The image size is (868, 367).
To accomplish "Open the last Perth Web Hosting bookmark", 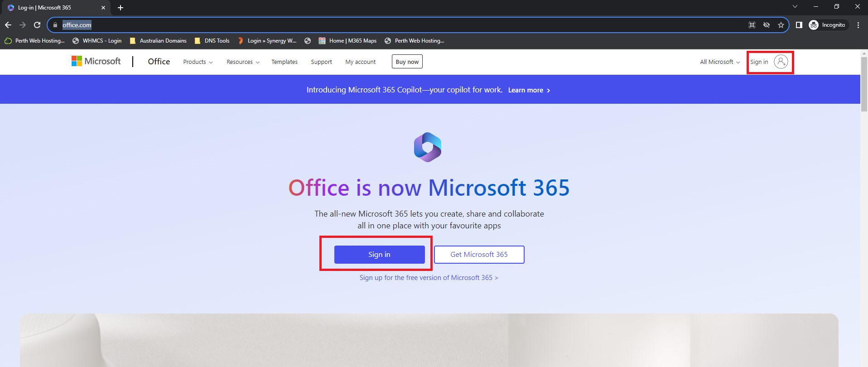I will [415, 41].
